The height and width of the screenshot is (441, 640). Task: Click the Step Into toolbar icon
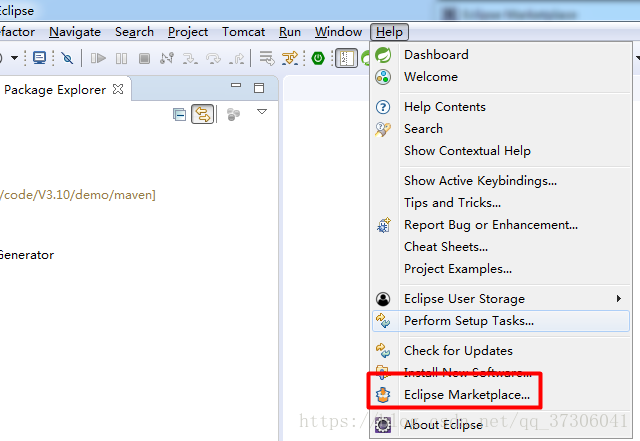click(190, 58)
